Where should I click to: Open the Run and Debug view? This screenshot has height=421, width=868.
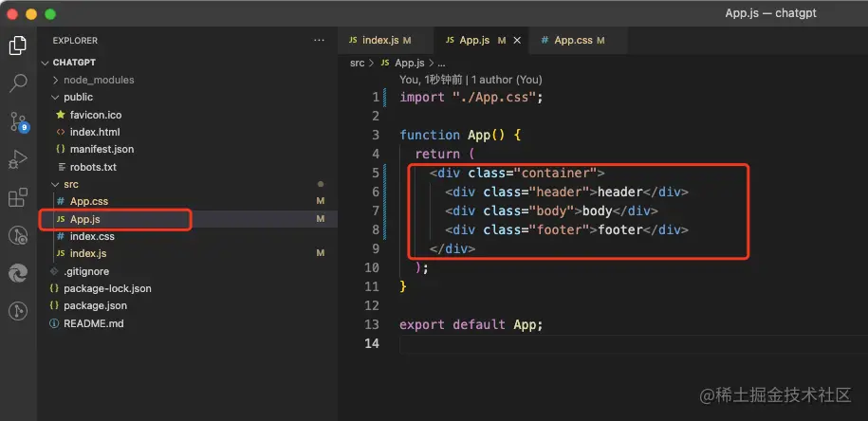(18, 159)
